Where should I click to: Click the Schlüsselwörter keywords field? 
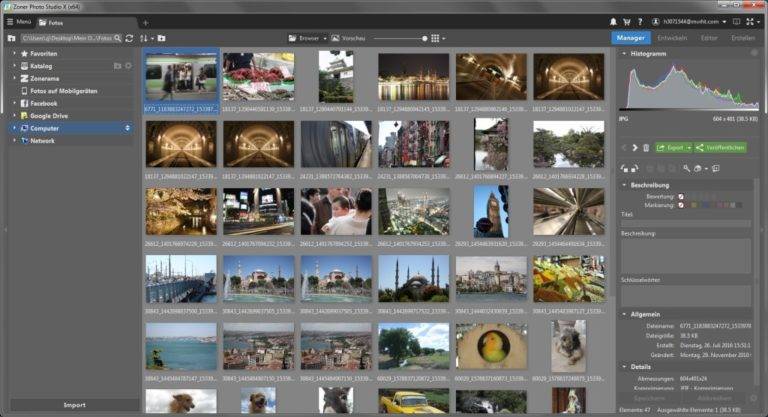click(x=686, y=296)
